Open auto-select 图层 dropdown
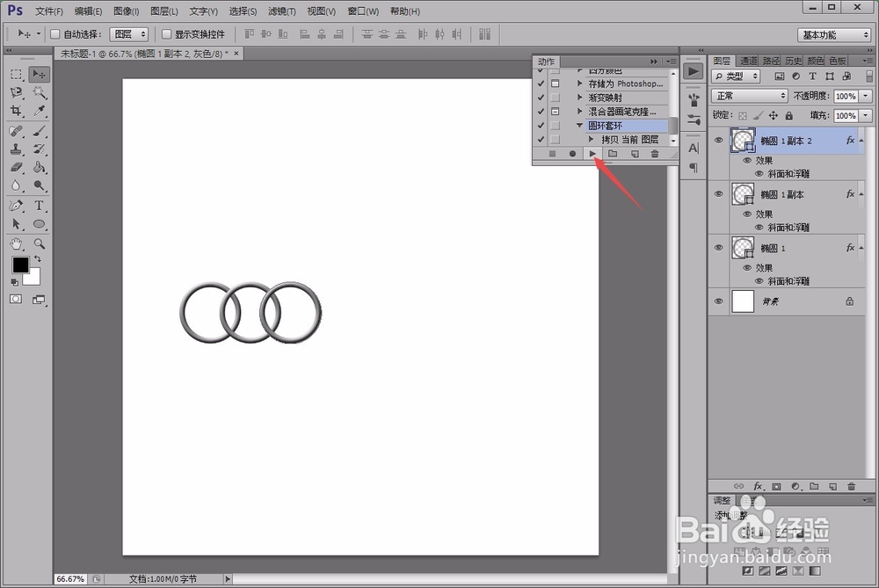 tap(129, 34)
